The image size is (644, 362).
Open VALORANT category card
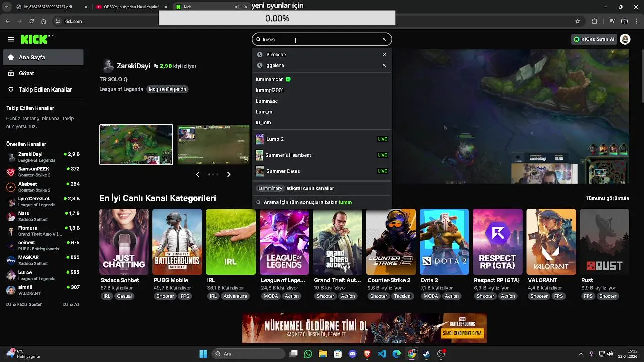(x=551, y=242)
